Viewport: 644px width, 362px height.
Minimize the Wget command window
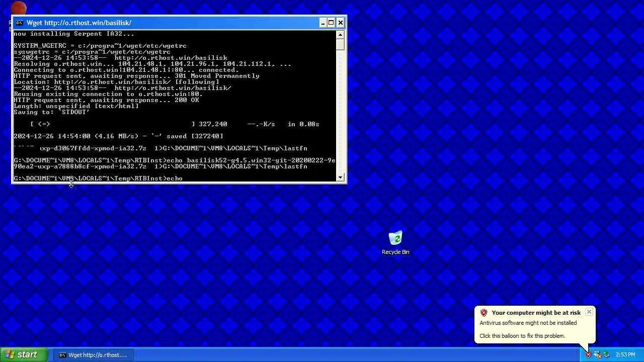(323, 23)
